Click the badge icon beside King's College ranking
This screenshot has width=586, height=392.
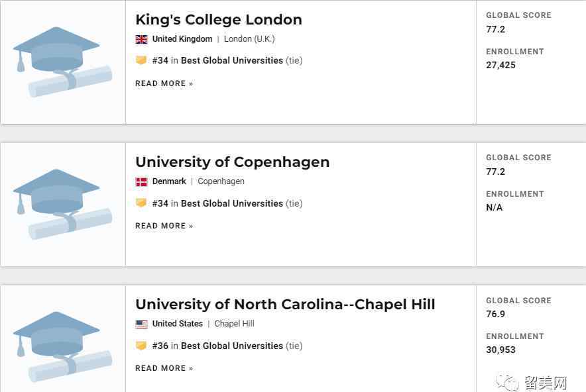[x=141, y=60]
